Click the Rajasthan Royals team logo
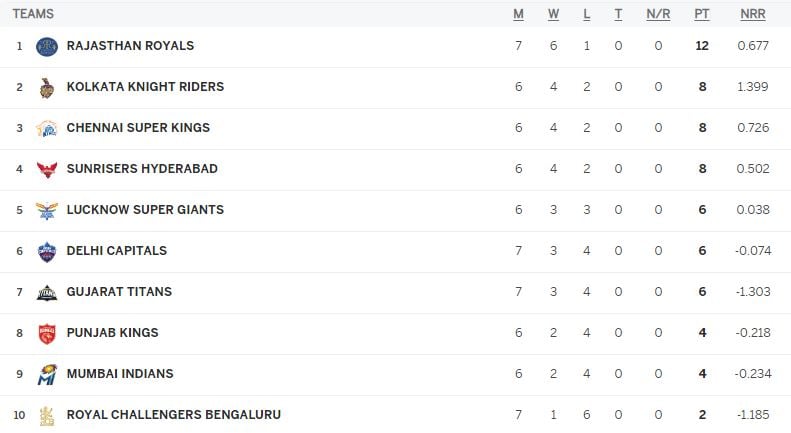Image resolution: width=791 pixels, height=433 pixels. tap(47, 46)
